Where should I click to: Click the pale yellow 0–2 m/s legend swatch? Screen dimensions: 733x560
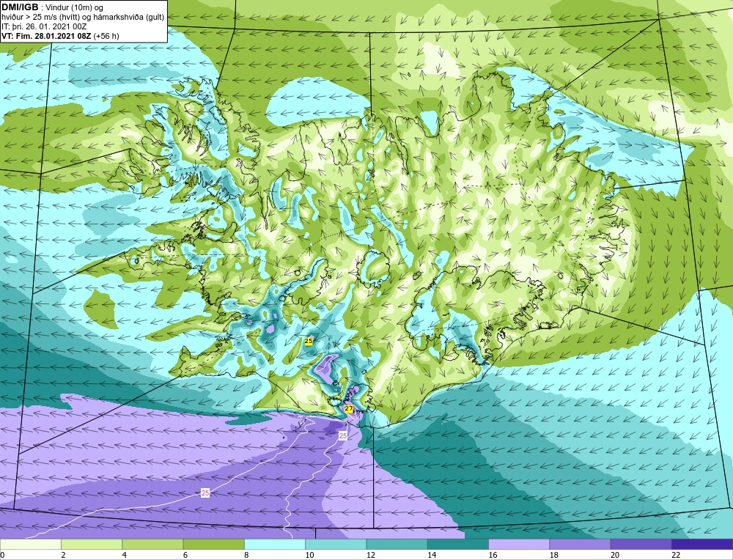coord(30,544)
